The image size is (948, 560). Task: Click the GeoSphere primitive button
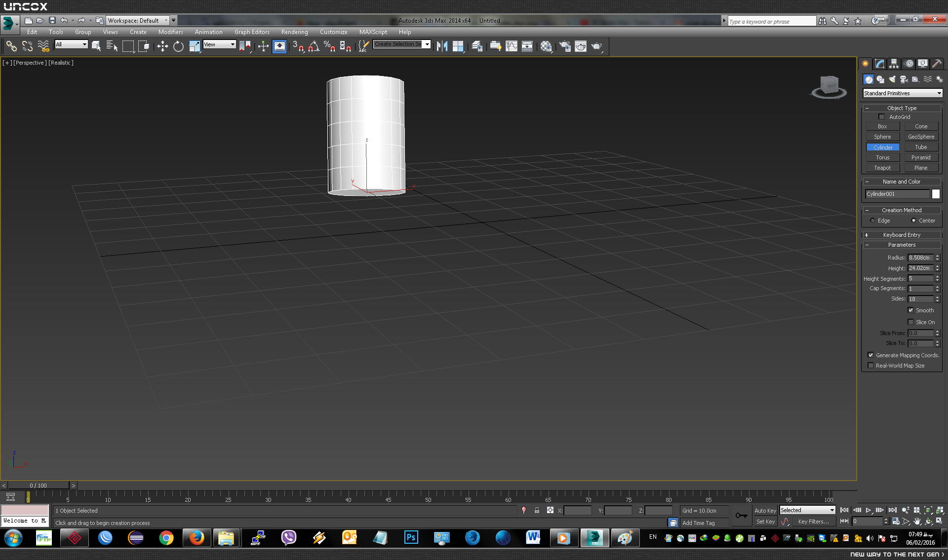click(921, 137)
